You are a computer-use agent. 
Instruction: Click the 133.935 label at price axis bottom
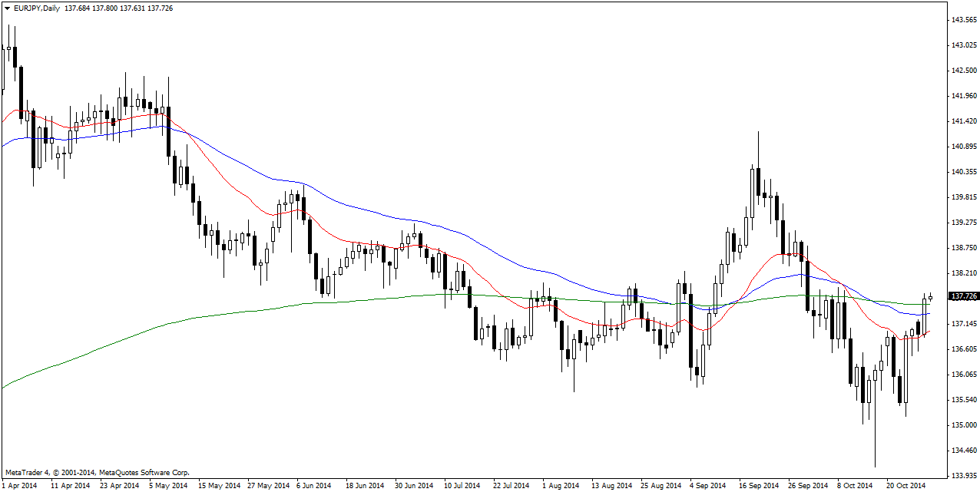click(x=963, y=476)
